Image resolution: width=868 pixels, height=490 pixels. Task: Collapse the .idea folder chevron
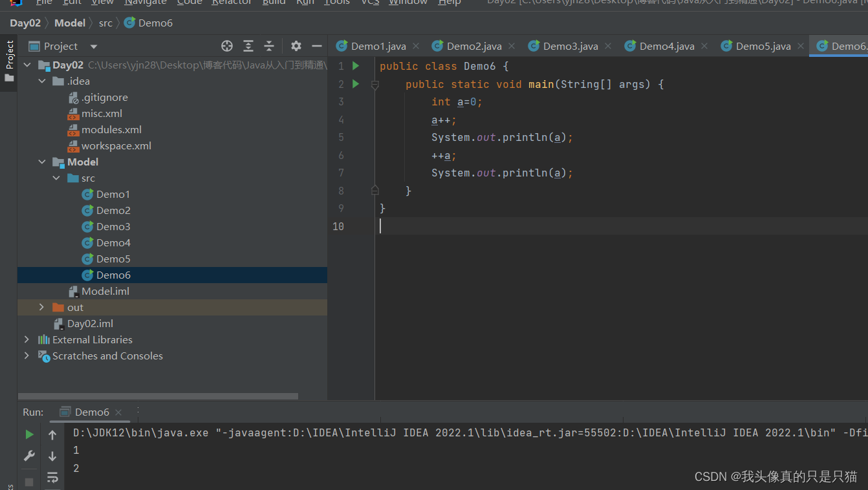click(42, 81)
